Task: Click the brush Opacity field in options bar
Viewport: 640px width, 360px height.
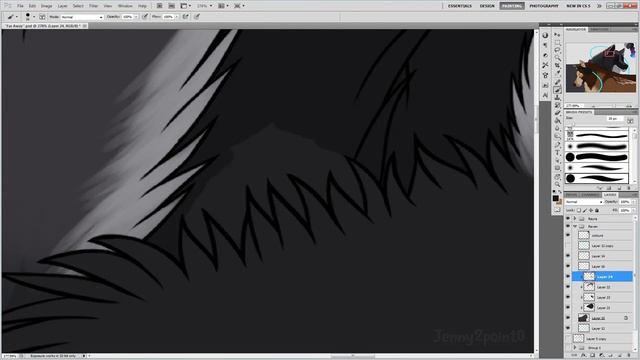Action: click(128, 17)
